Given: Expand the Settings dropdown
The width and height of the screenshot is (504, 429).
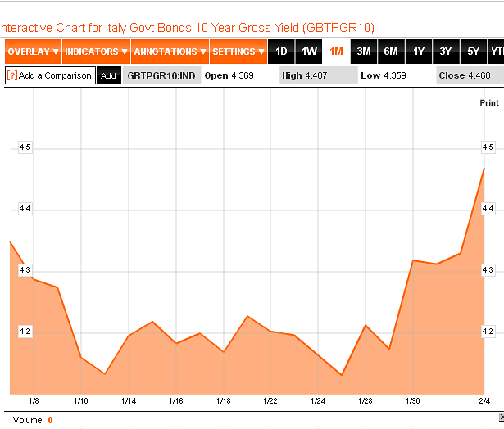Looking at the screenshot, I should 238,52.
